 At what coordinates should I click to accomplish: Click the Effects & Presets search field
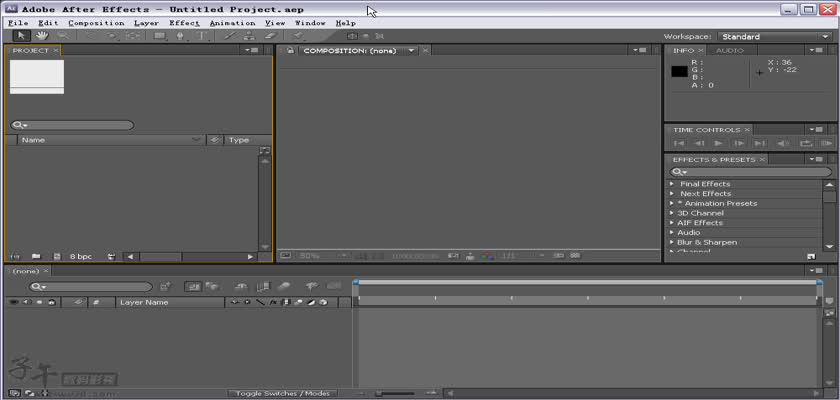(x=751, y=172)
